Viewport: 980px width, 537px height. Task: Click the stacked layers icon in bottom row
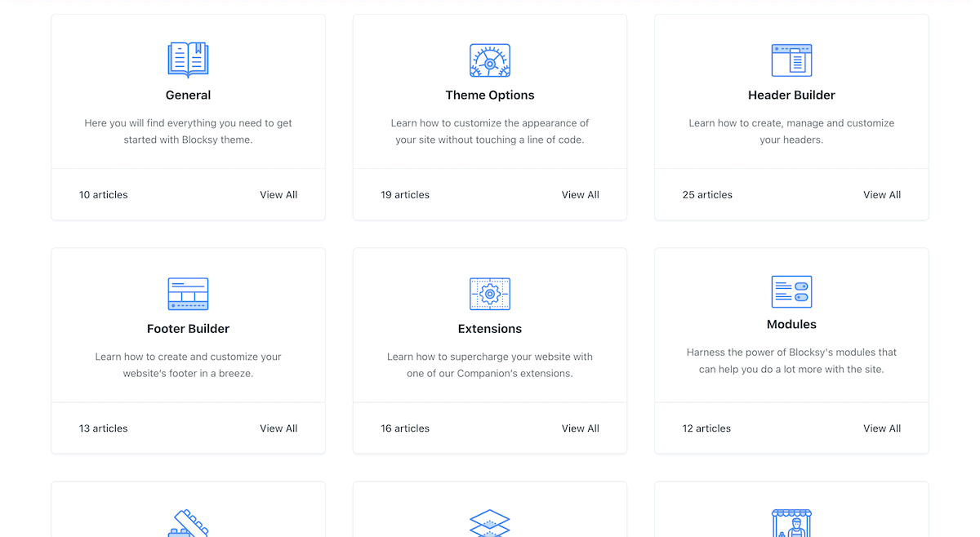tap(490, 523)
